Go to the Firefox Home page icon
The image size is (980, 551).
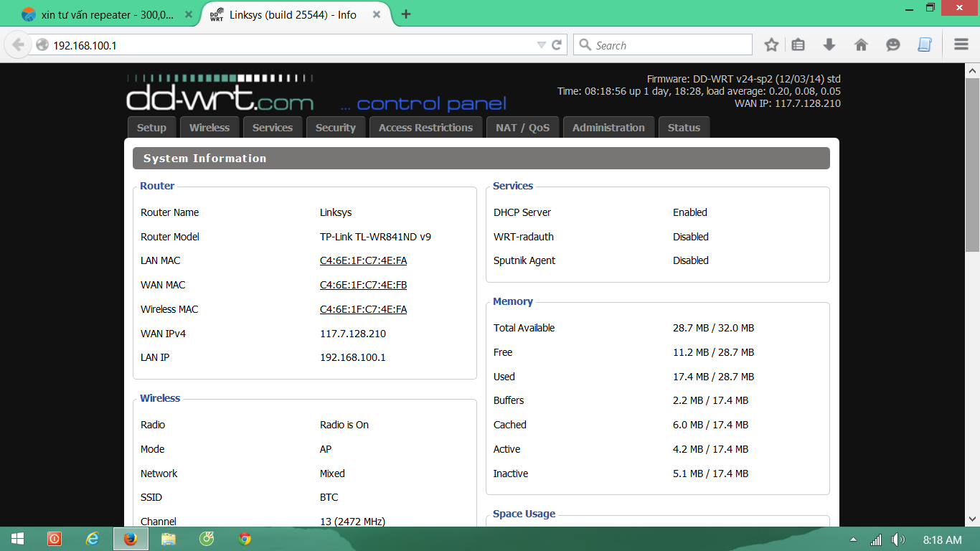861,45
